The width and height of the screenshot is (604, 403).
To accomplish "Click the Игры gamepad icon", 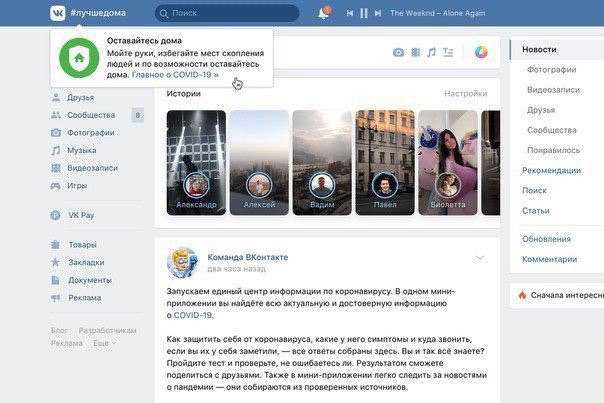I will [x=55, y=186].
